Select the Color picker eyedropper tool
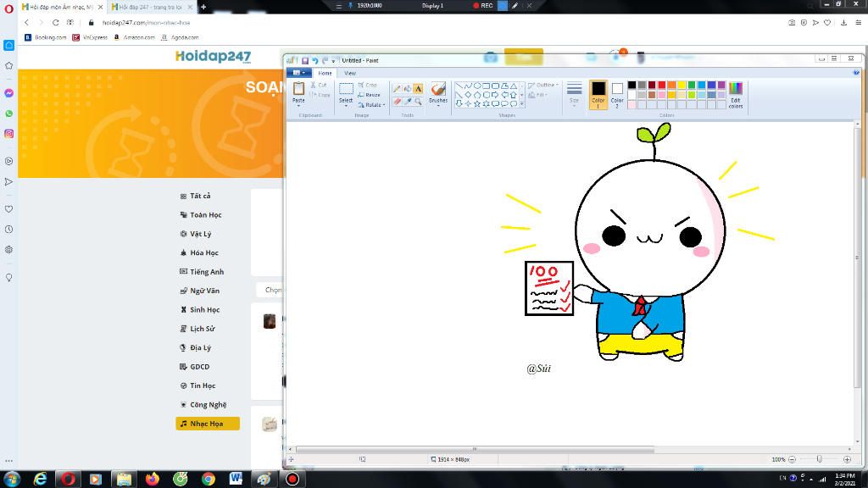 click(408, 102)
